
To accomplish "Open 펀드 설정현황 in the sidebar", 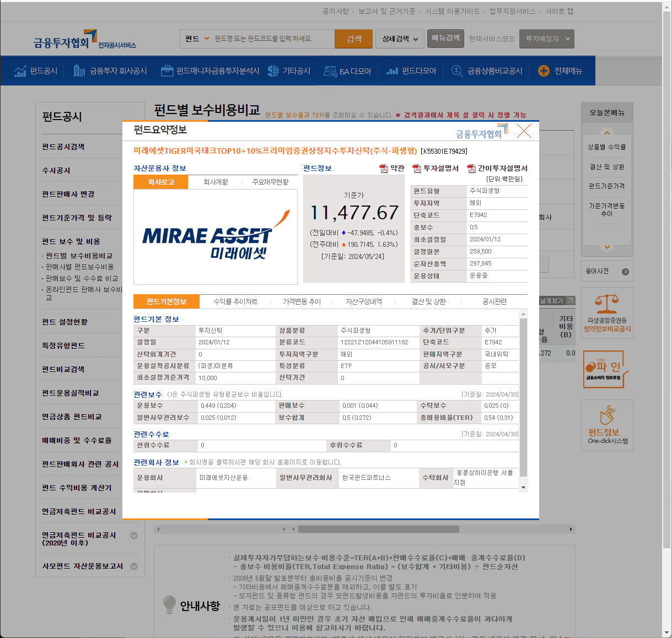I will 64,322.
